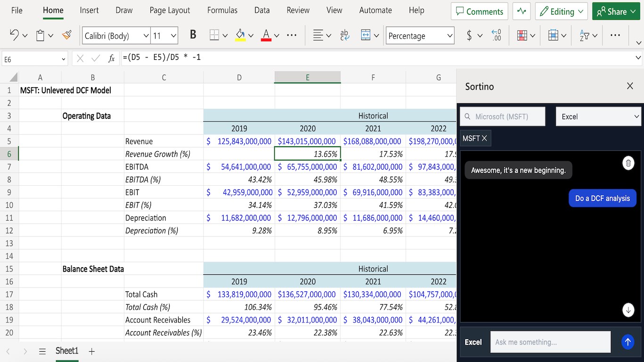Expand the font color dropdown arrow
Image resolution: width=644 pixels, height=362 pixels.
coord(277,36)
